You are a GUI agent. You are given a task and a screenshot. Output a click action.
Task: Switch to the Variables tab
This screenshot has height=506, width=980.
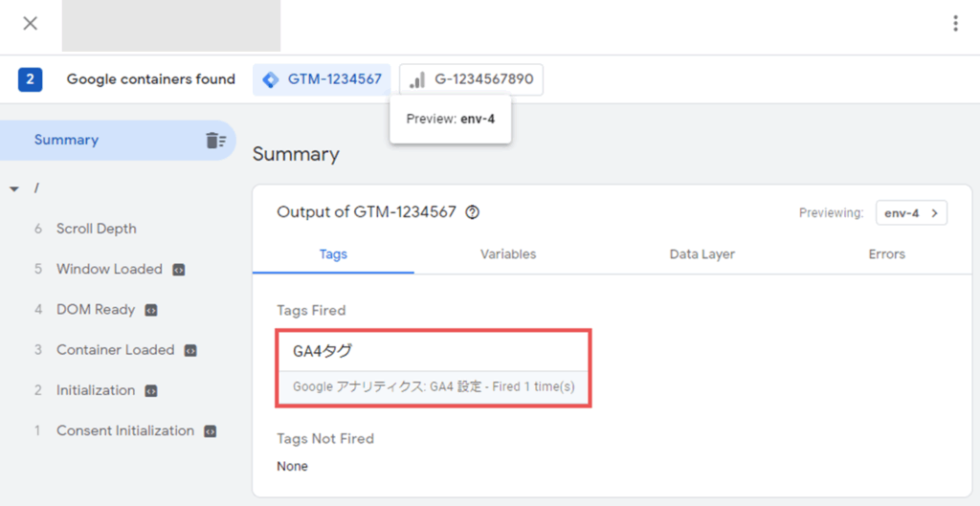pyautogui.click(x=508, y=254)
